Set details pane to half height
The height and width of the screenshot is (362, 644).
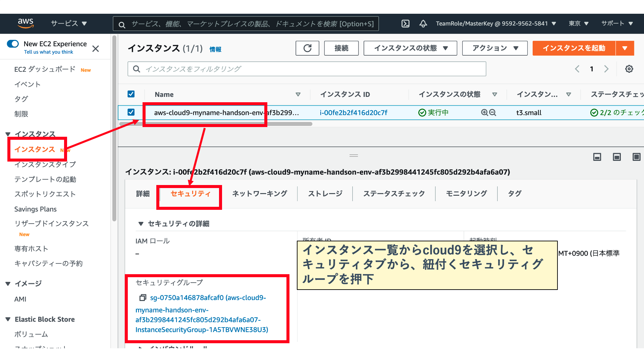tap(617, 157)
